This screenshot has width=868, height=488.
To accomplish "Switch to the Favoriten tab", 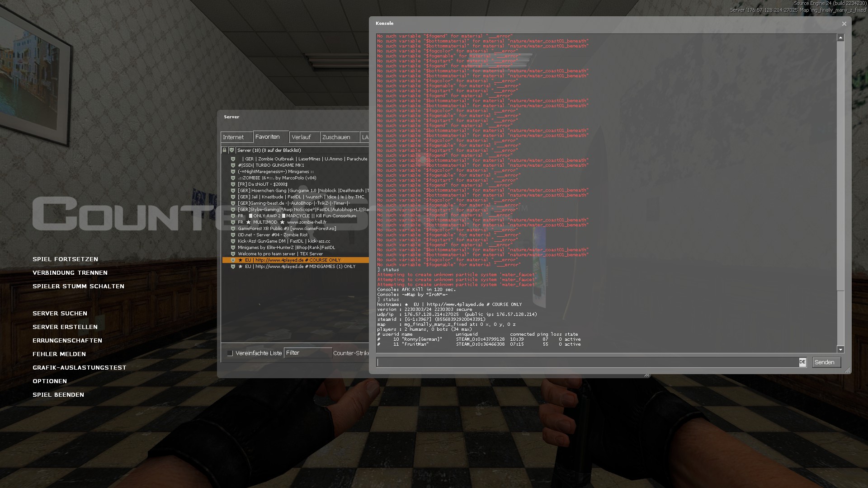I will (x=270, y=136).
